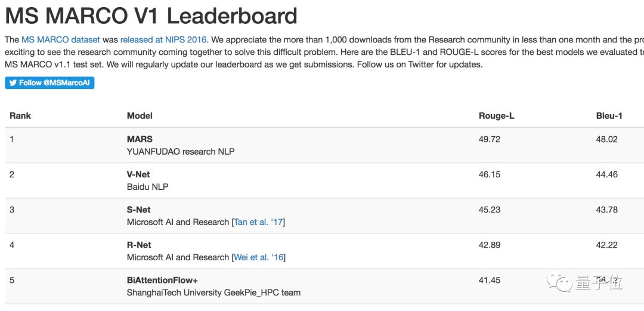The width and height of the screenshot is (644, 311).
Task: Click the Model column header
Action: point(140,116)
